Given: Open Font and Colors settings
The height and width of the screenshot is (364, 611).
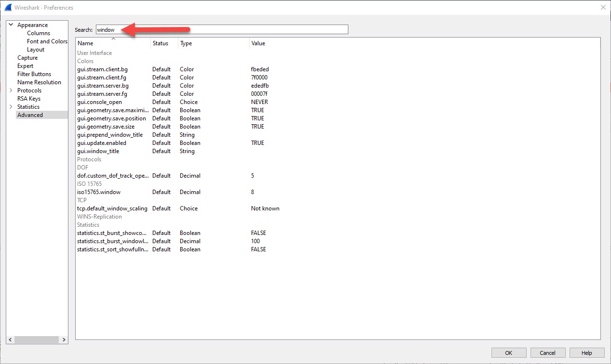Looking at the screenshot, I should coord(47,41).
